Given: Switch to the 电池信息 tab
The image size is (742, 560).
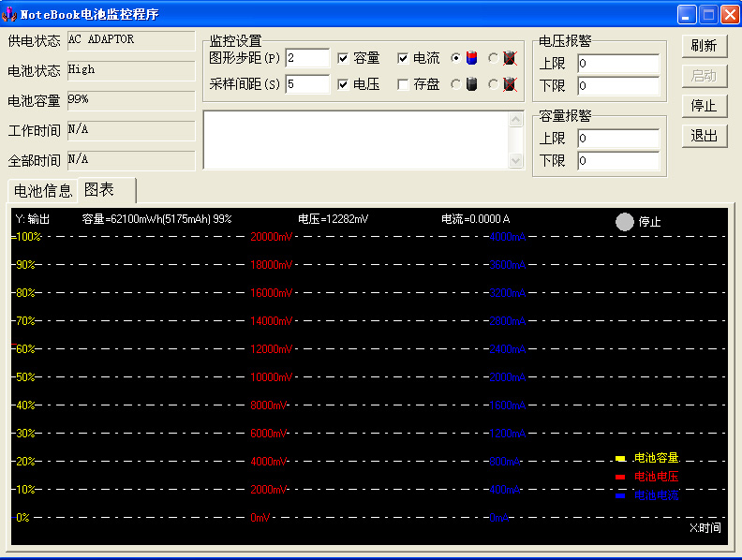Looking at the screenshot, I should 40,191.
